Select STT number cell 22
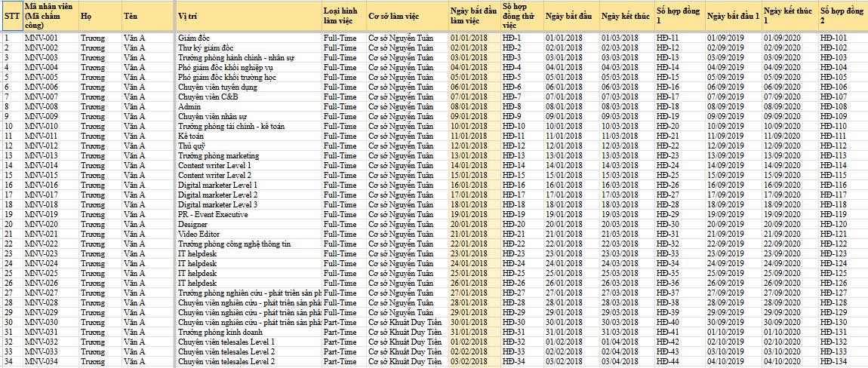The width and height of the screenshot is (868, 368). pyautogui.click(x=12, y=244)
